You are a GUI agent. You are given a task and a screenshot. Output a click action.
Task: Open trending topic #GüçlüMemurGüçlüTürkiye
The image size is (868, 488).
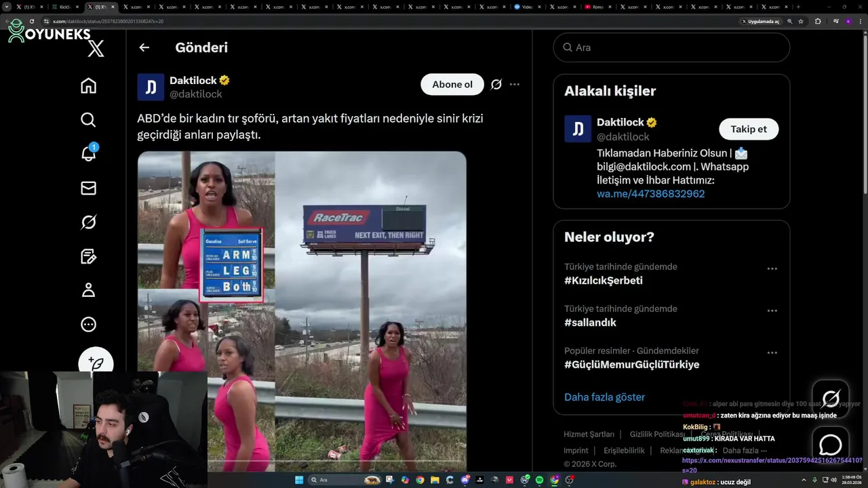click(x=631, y=365)
